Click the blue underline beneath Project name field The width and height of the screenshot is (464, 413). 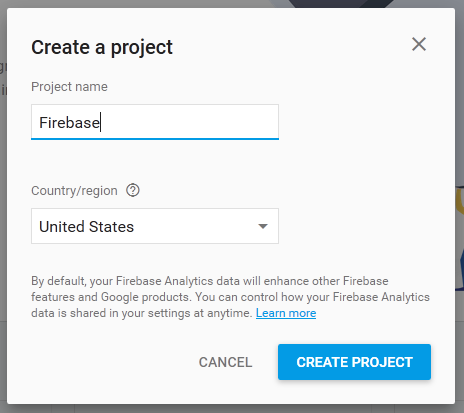[155, 138]
